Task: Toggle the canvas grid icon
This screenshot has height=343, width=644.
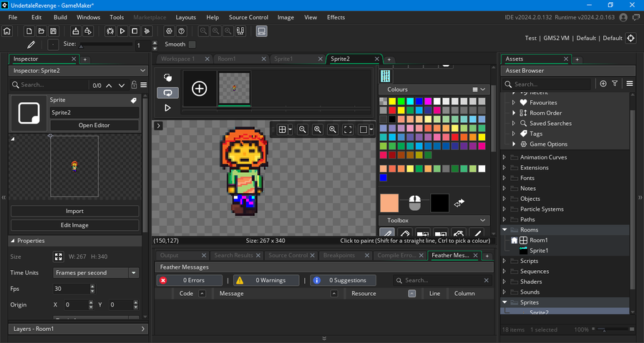Action: [282, 129]
